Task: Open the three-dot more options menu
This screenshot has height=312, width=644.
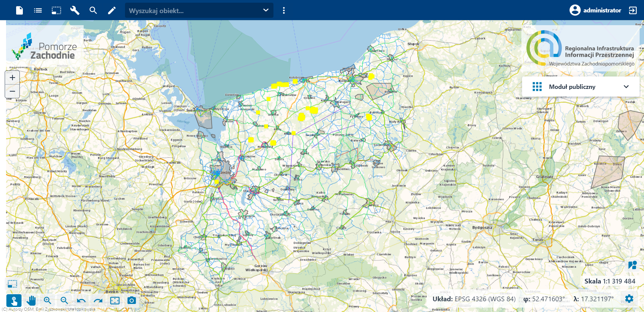Action: click(284, 10)
